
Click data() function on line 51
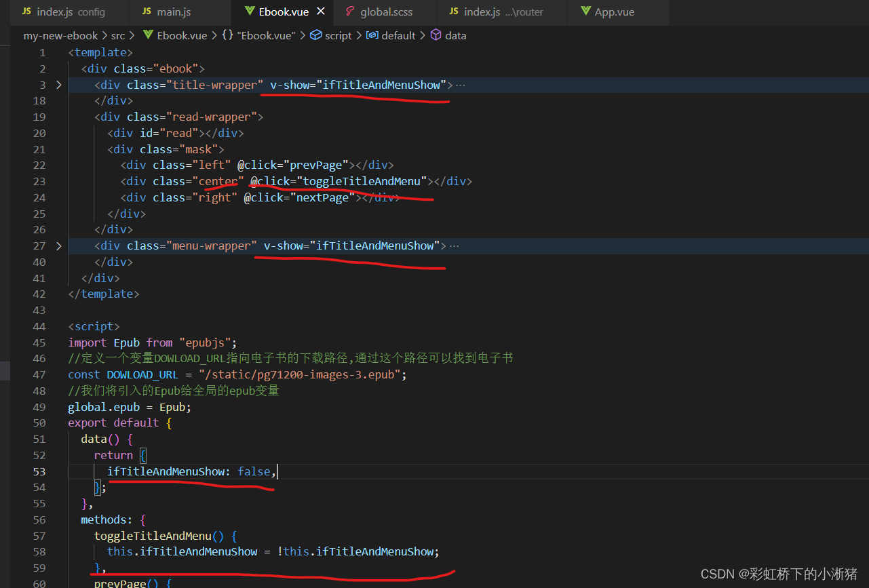click(100, 439)
